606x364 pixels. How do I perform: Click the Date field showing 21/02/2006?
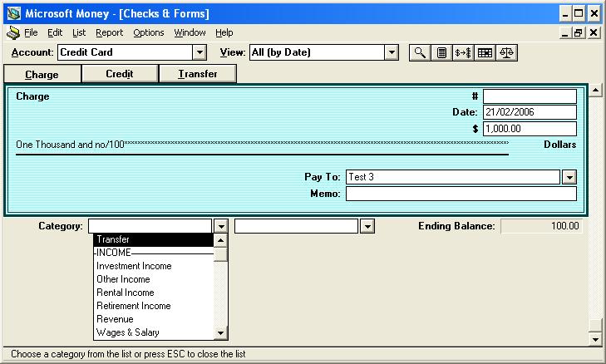[x=530, y=112]
